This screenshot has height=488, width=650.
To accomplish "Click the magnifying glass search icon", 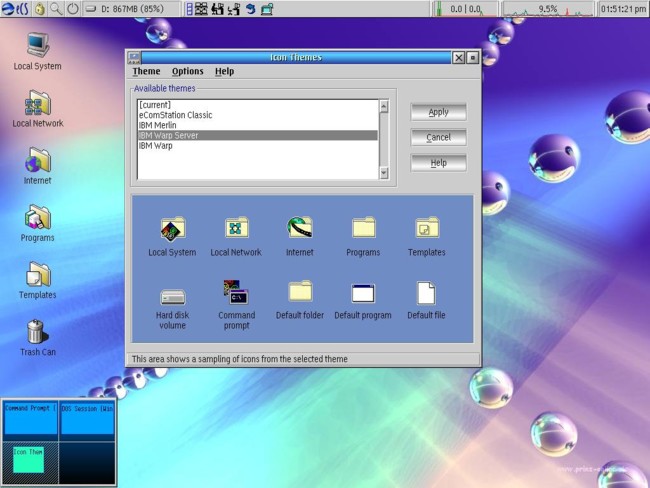I will click(56, 9).
